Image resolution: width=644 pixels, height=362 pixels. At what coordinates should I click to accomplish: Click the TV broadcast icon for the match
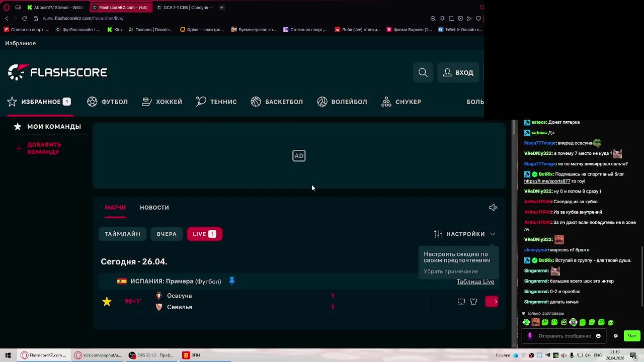coord(461,302)
